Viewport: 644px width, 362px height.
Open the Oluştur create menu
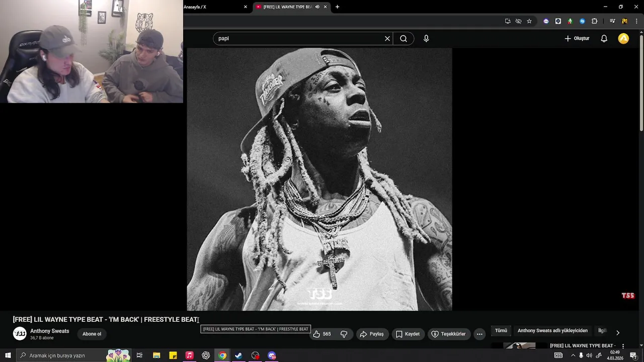[x=577, y=38]
